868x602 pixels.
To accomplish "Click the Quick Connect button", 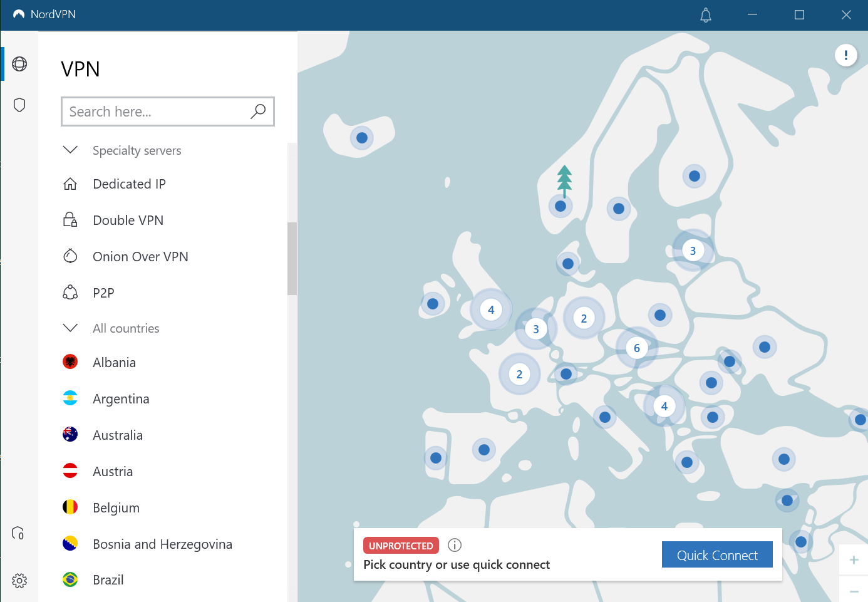I will click(717, 554).
